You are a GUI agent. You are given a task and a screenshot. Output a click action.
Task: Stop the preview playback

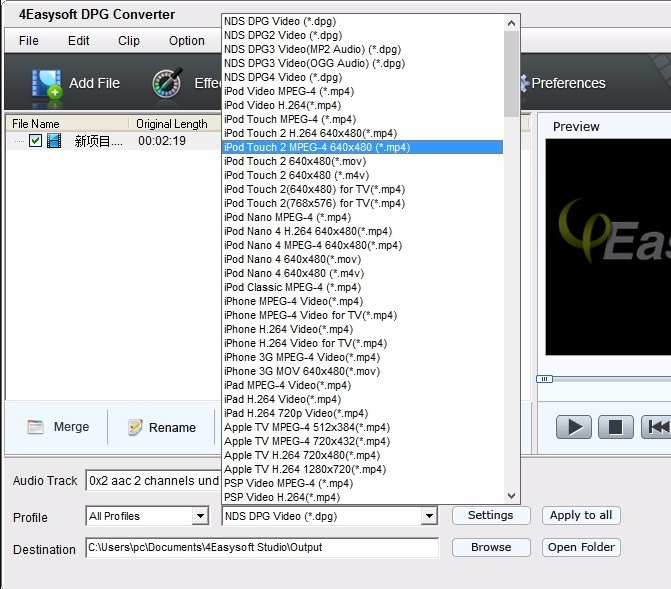click(615, 427)
